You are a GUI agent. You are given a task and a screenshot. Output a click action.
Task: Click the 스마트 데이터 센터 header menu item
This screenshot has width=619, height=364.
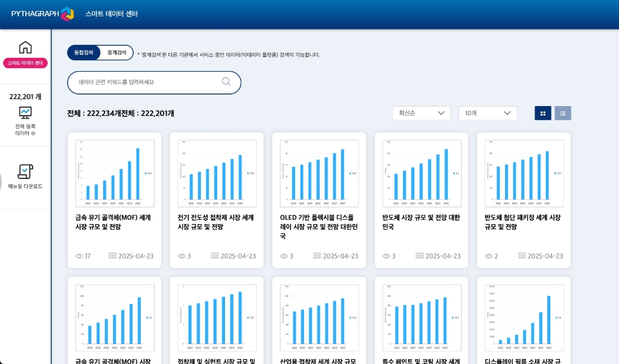[112, 14]
